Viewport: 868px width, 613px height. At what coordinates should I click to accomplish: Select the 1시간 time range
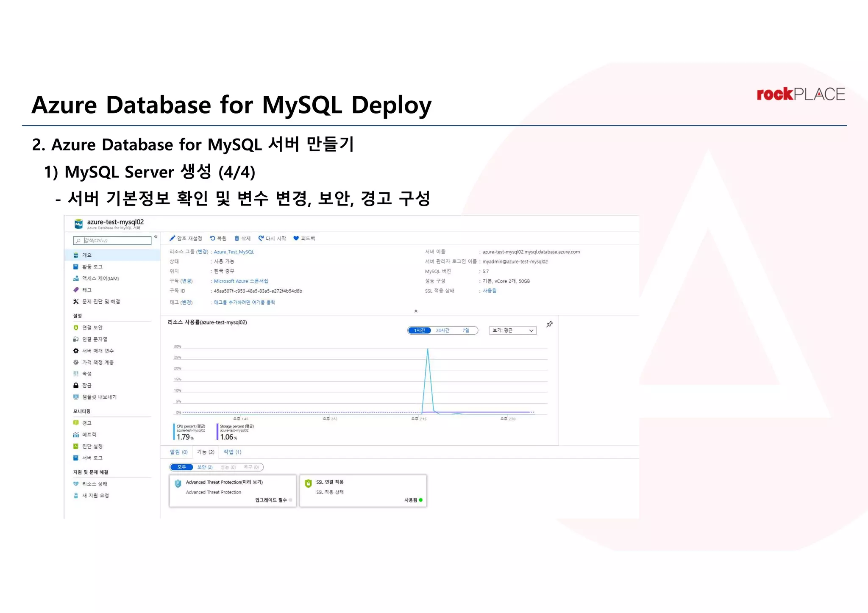coord(419,330)
